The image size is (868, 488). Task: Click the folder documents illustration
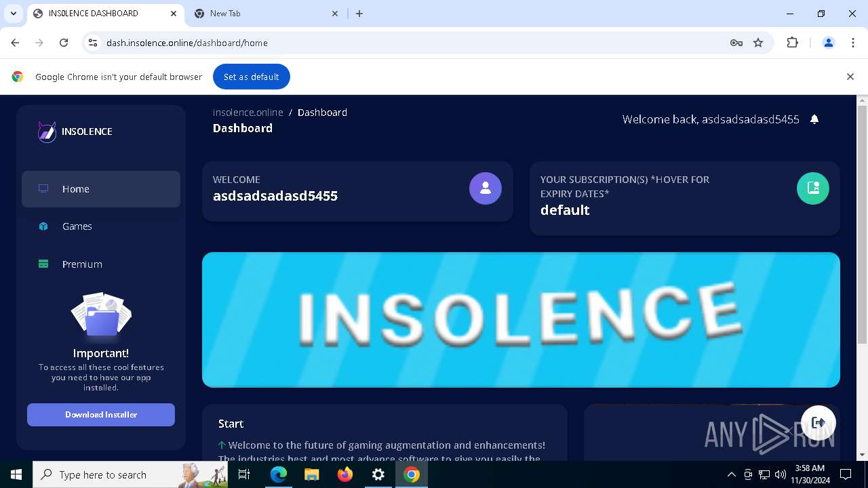coord(101,316)
